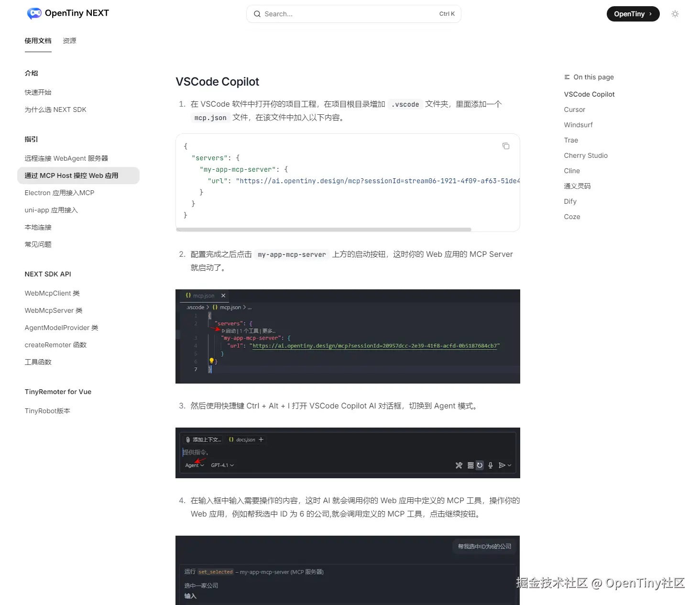Image resolution: width=700 pixels, height=605 pixels.
Task: Open the OpenTiny button in header
Action: coord(633,14)
